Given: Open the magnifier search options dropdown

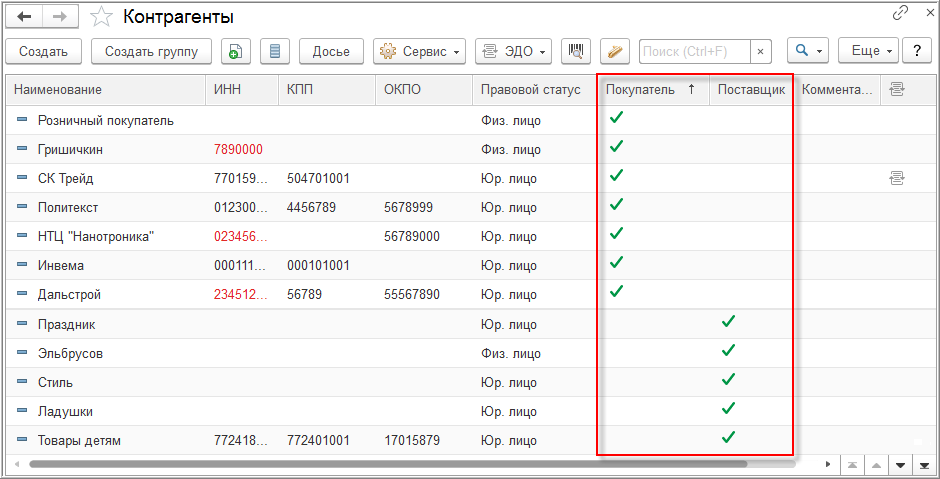Looking at the screenshot, I should coord(808,52).
